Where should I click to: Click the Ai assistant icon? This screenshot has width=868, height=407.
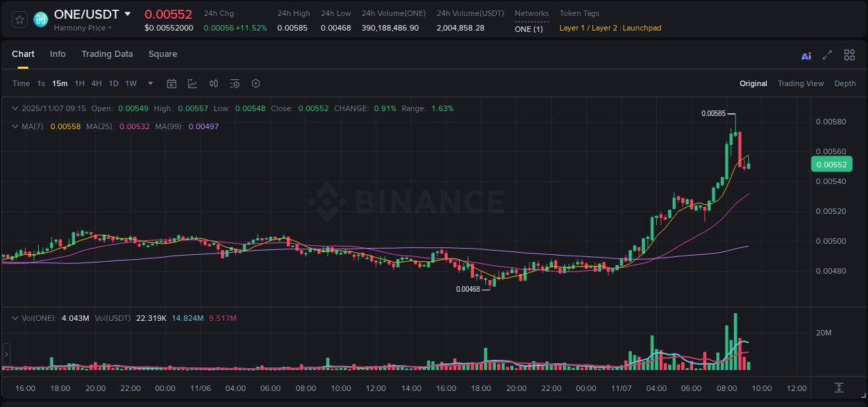tap(806, 55)
